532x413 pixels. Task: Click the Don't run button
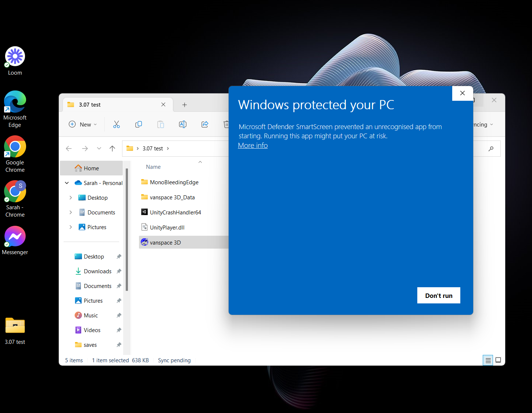point(439,295)
